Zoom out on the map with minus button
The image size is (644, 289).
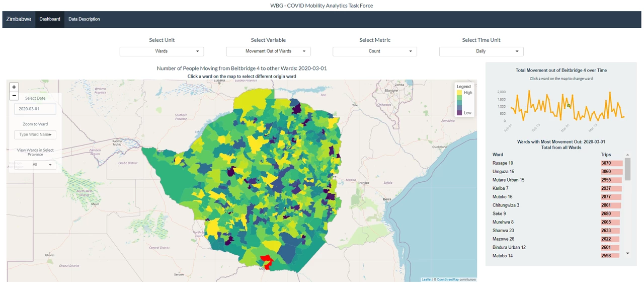point(14,95)
